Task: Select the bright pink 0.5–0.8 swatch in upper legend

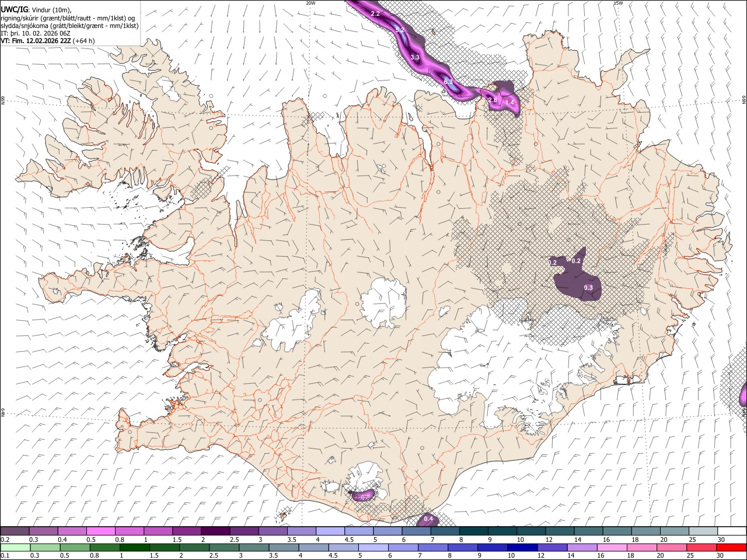Action: [x=100, y=531]
